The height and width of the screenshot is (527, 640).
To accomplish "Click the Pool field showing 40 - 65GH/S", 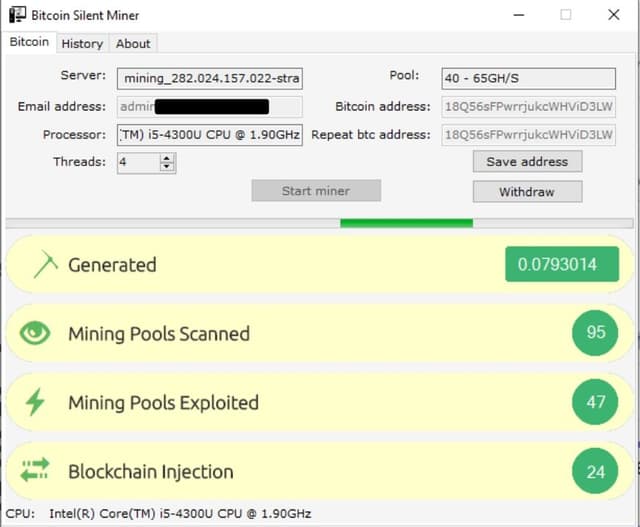I will pos(529,78).
